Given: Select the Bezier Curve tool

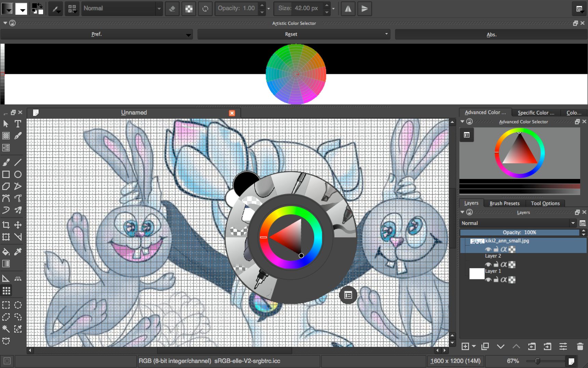Looking at the screenshot, I should (x=6, y=198).
